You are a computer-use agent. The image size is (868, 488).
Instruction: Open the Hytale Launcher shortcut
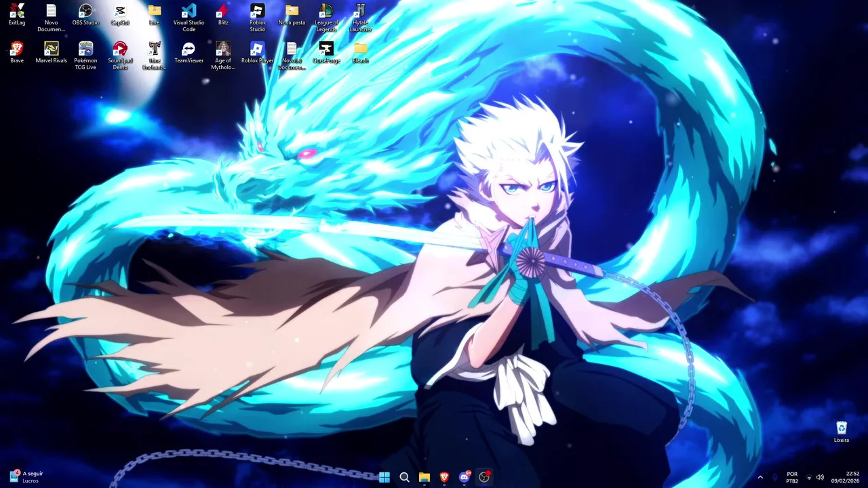coord(361,18)
